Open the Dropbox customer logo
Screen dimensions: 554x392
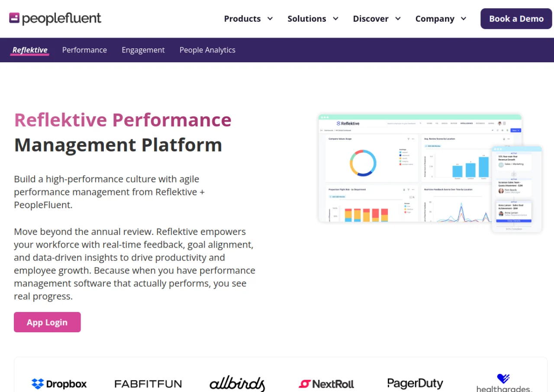(x=59, y=383)
